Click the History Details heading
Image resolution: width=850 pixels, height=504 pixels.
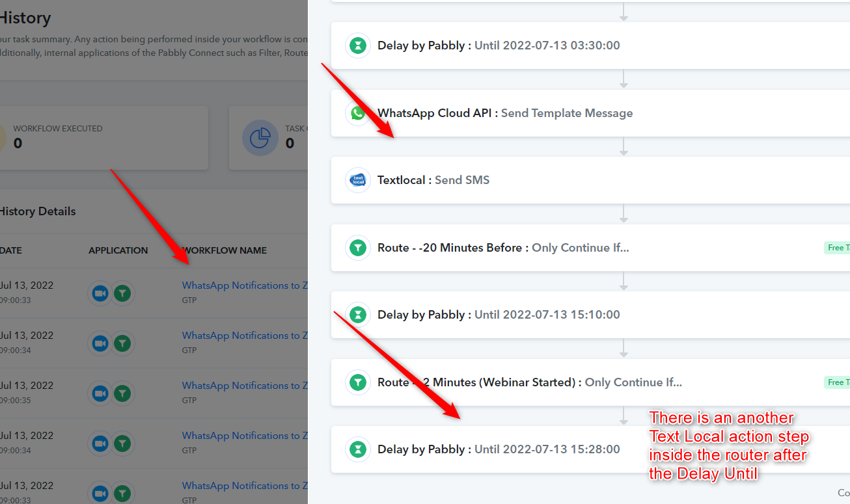37,211
